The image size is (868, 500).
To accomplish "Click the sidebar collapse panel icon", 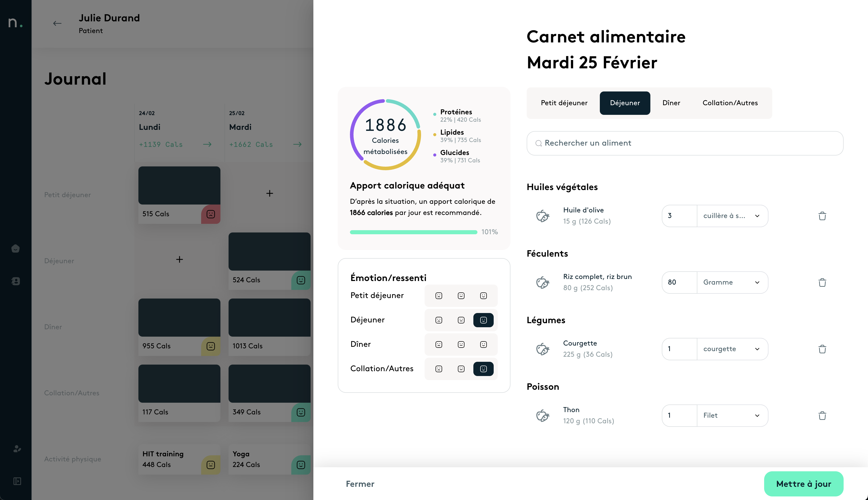I will tap(17, 481).
